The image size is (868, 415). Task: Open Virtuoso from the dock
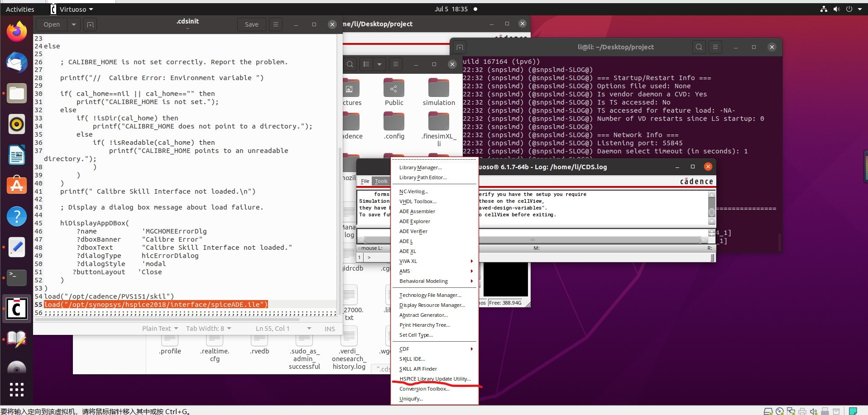click(16, 309)
